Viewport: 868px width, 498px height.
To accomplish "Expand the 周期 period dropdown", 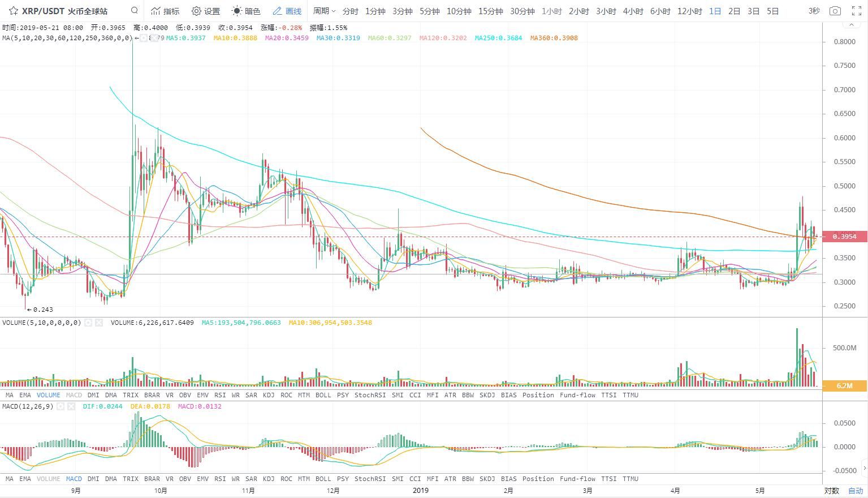I will click(x=324, y=11).
